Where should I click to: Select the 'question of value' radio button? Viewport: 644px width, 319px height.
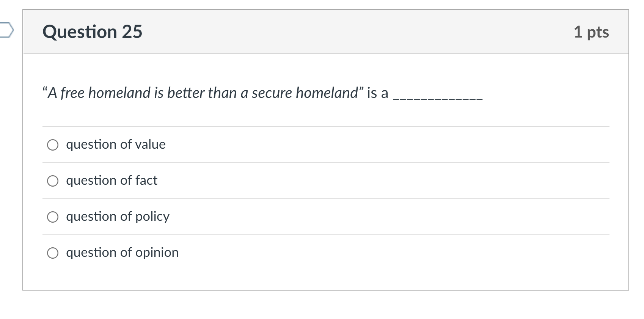[x=53, y=145]
